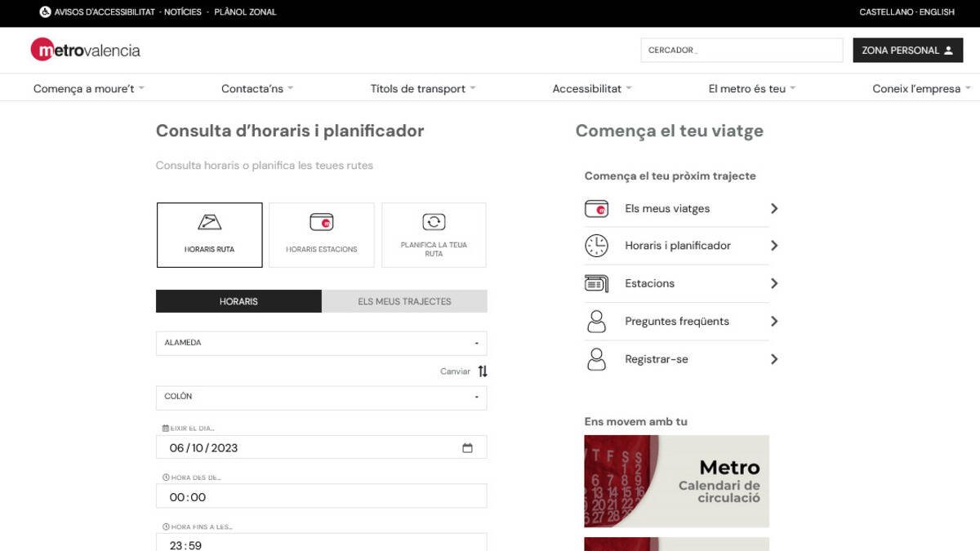This screenshot has height=551, width=980.
Task: Select the HORARIS RUTA option card
Action: [x=210, y=235]
